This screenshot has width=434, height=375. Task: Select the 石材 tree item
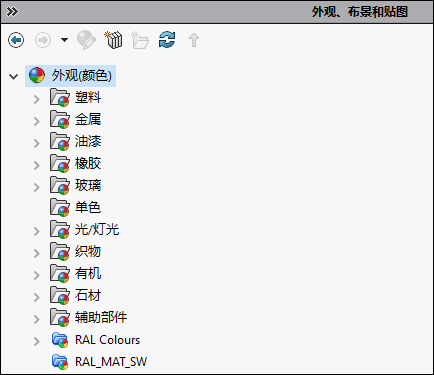pyautogui.click(x=88, y=295)
